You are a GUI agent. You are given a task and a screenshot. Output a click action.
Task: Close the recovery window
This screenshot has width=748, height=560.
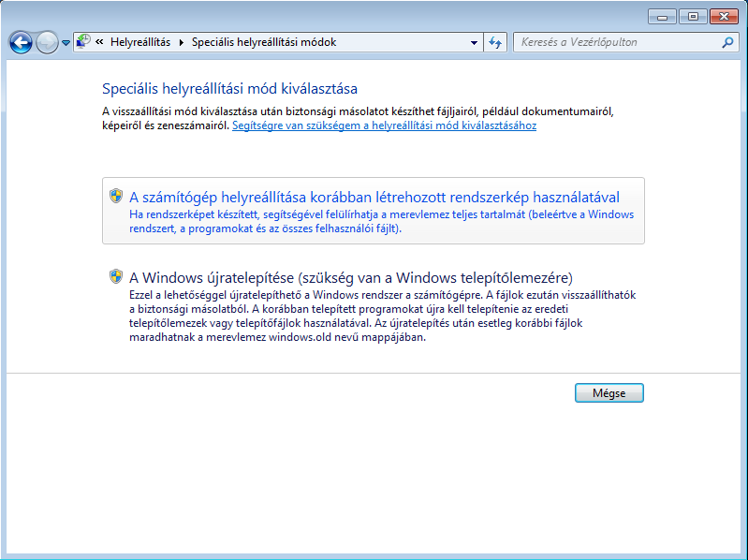tap(725, 17)
